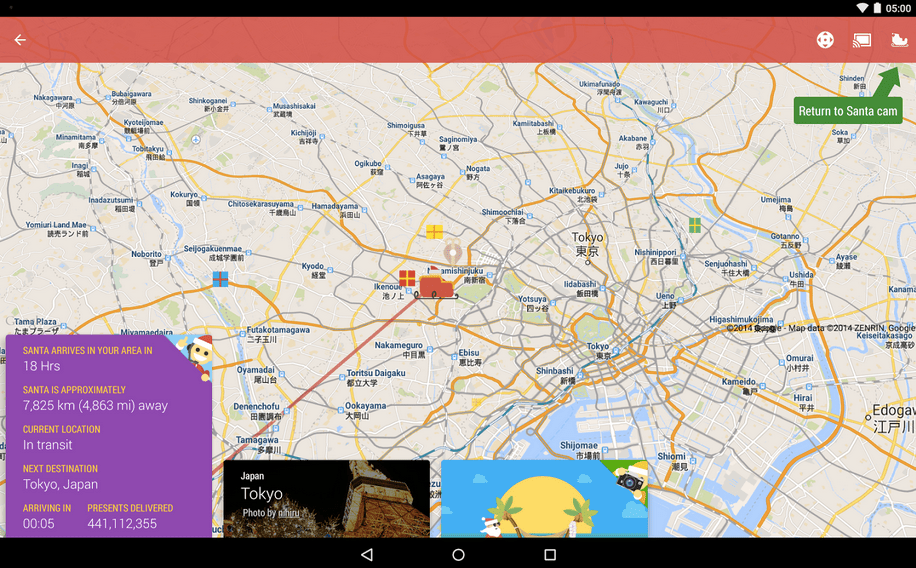The width and height of the screenshot is (916, 568).
Task: Tap the yellow gift marker near Nogata
Action: [434, 232]
